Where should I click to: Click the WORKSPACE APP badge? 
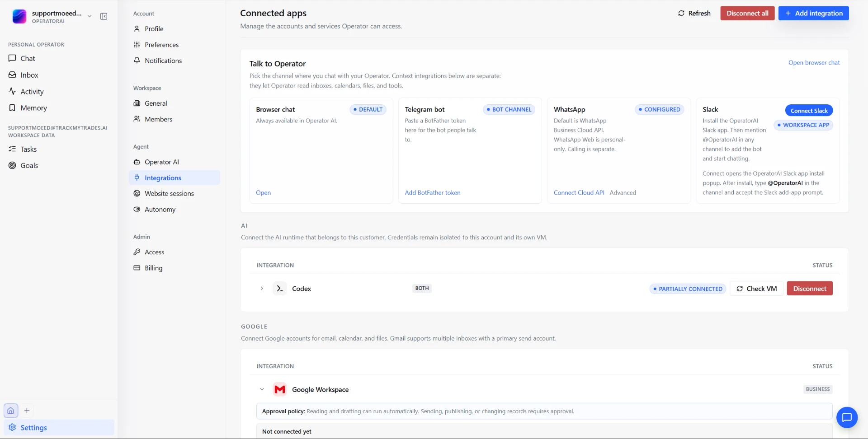point(803,125)
